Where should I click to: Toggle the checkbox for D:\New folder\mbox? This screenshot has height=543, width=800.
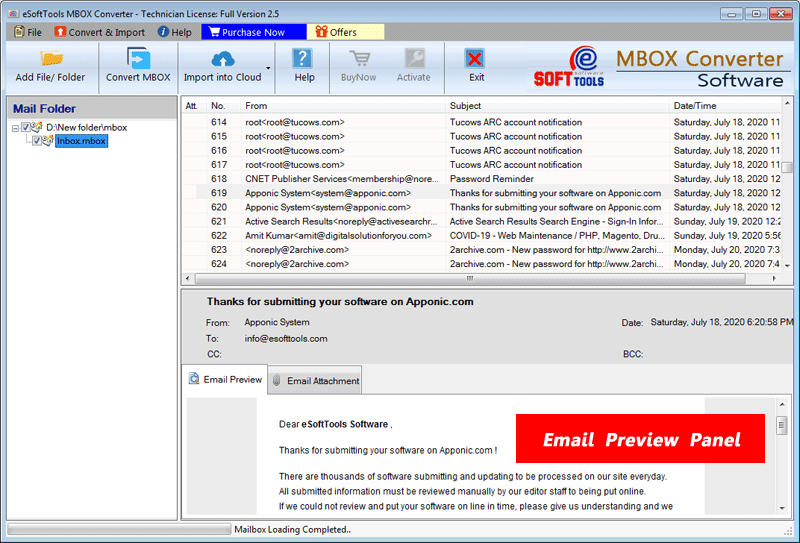click(26, 127)
